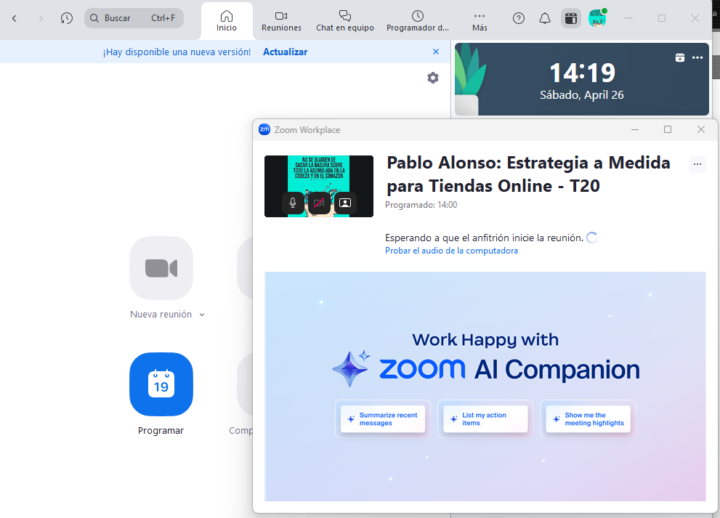Screen dimensions: 720x518
Task: Open the profile avatar menu
Action: (597, 18)
